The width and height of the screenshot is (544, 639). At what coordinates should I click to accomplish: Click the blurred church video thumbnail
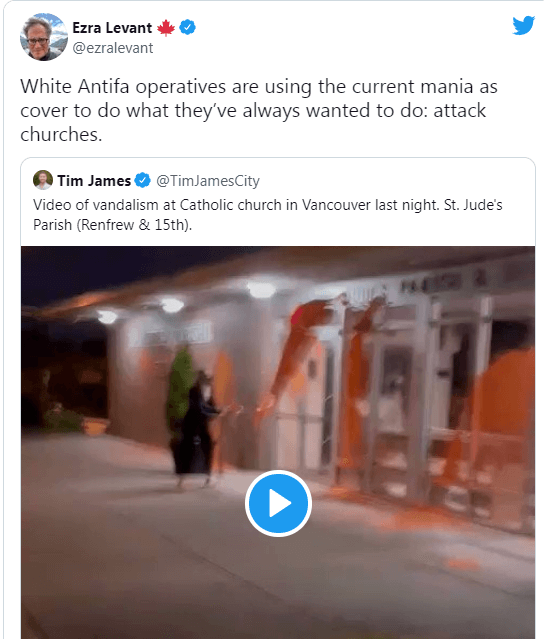coord(278,442)
